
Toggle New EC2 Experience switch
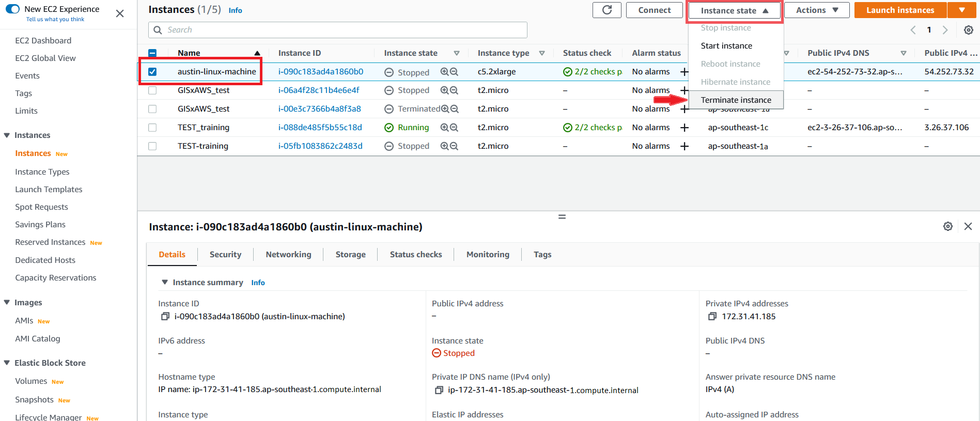(12, 9)
